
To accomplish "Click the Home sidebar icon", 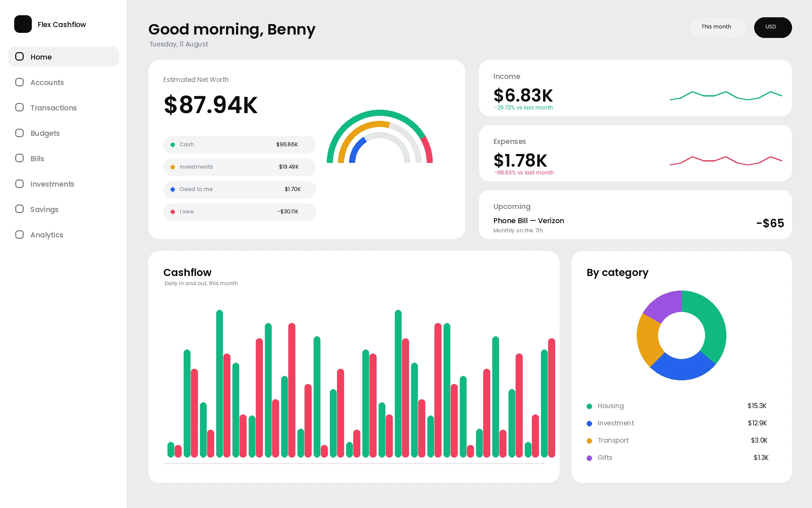I will 20,57.
